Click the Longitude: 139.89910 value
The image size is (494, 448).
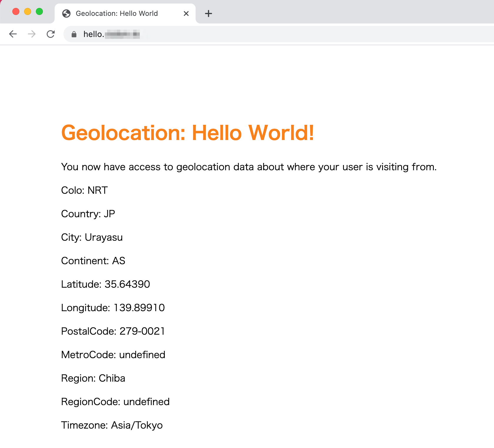(113, 308)
